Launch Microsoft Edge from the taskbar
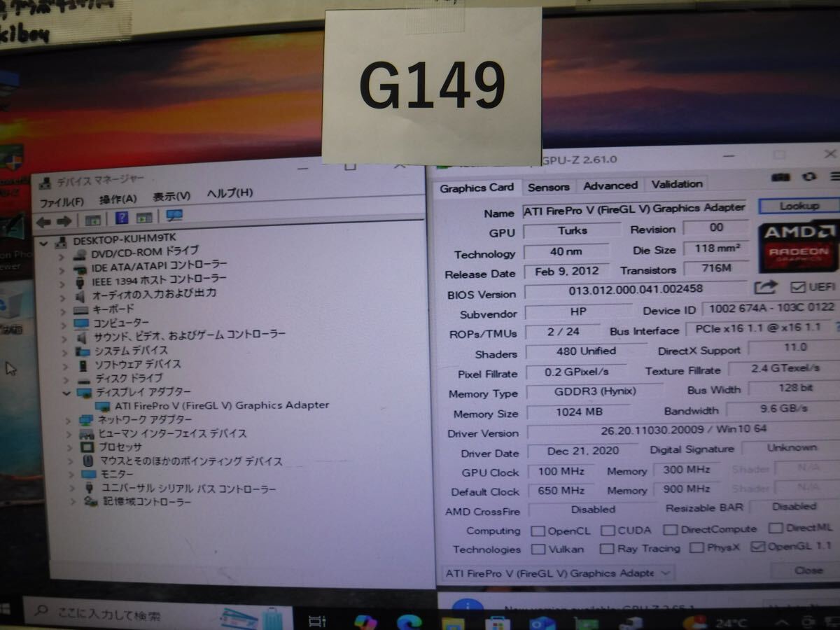Screen dimensions: 840x630 [x=409, y=622]
